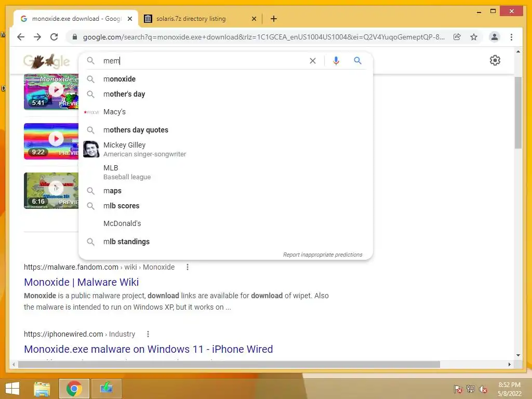Go forward with the arrow button
This screenshot has width=532, height=399.
37,37
